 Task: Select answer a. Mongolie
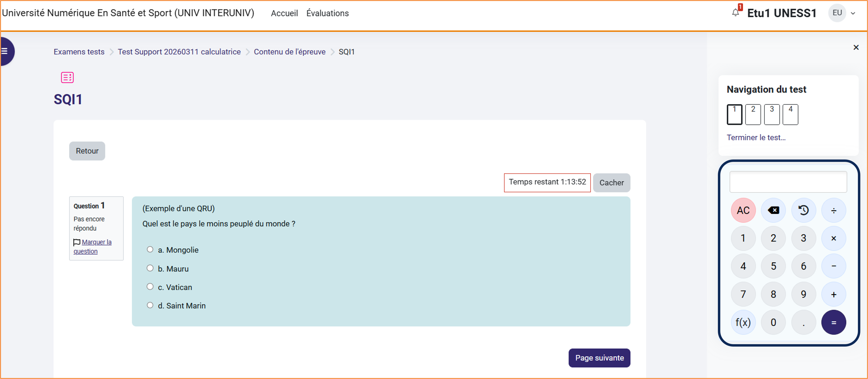(x=150, y=249)
